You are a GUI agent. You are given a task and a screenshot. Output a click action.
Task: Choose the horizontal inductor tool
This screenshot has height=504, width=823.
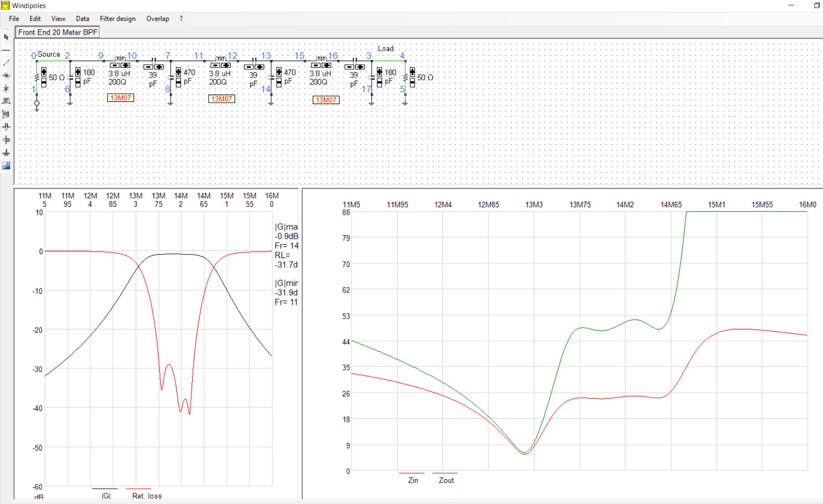pyautogui.click(x=6, y=101)
